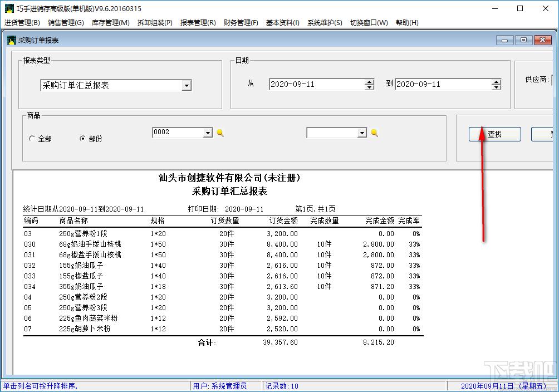Restore the 采购订单报表 child window

coord(523,40)
